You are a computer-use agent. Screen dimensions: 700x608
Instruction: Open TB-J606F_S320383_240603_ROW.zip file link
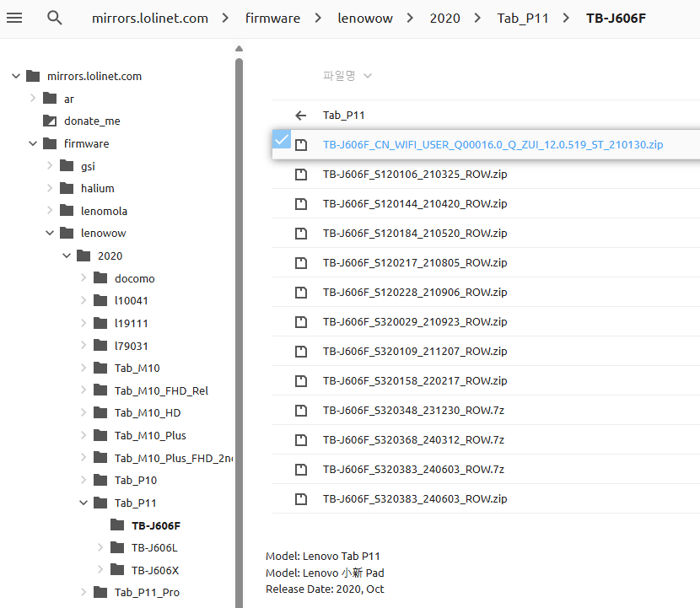pos(415,499)
